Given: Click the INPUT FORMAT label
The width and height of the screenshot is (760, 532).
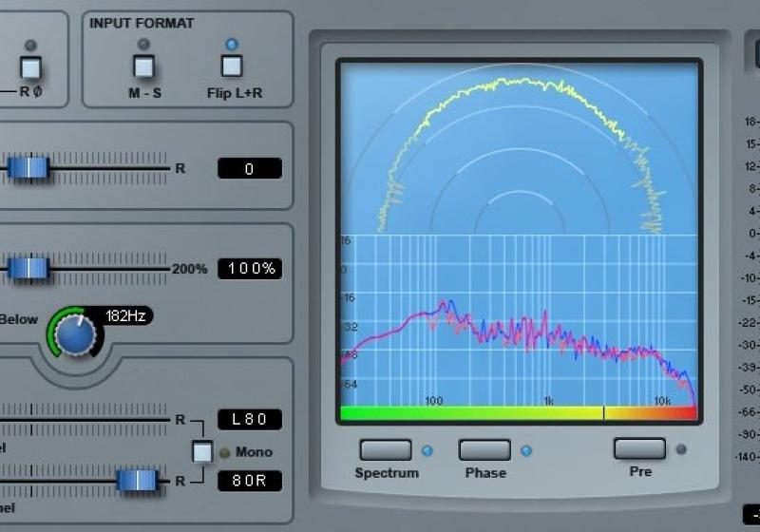Looking at the screenshot, I should click(142, 23).
